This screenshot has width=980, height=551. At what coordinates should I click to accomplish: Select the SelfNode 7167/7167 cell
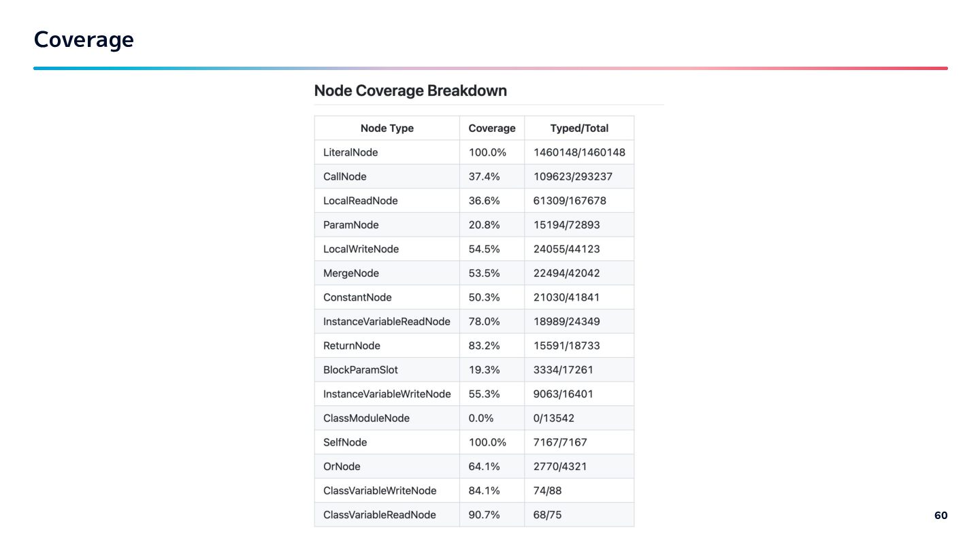(560, 442)
